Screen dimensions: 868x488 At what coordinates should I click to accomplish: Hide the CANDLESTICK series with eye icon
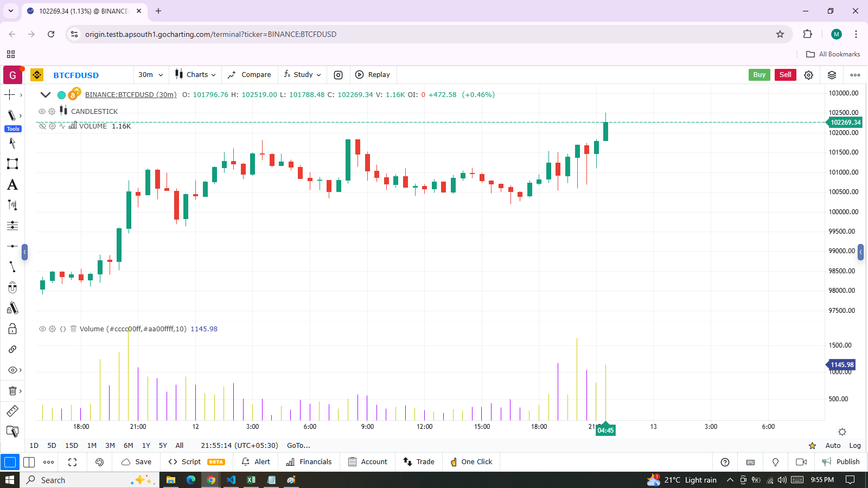pos(42,111)
